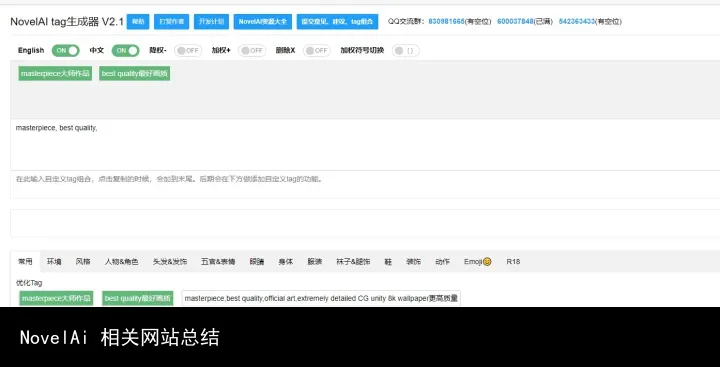Enable the 降权- toggle
Image resolution: width=720 pixels, height=367 pixels.
(x=188, y=51)
